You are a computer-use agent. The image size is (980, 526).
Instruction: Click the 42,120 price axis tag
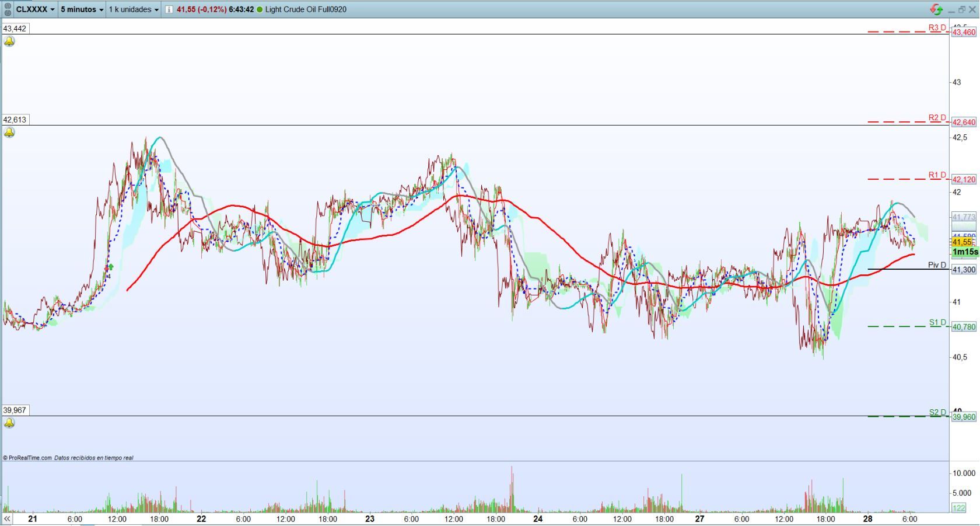(x=964, y=180)
